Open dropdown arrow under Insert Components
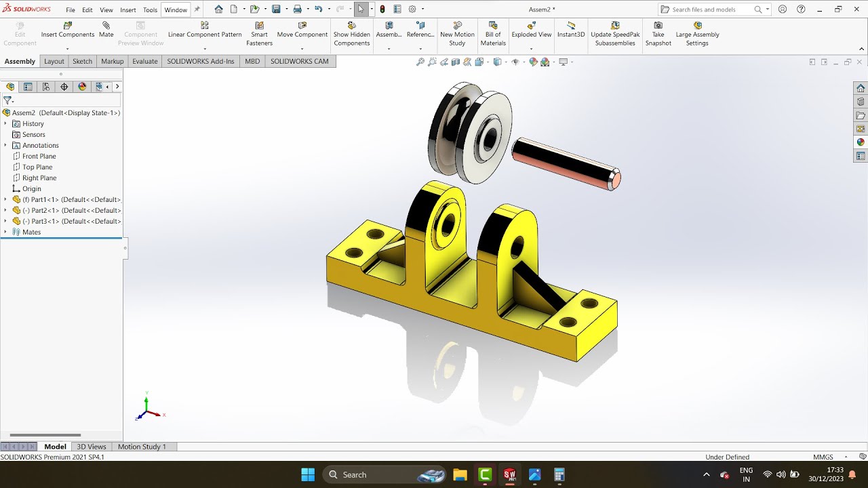 (x=67, y=49)
